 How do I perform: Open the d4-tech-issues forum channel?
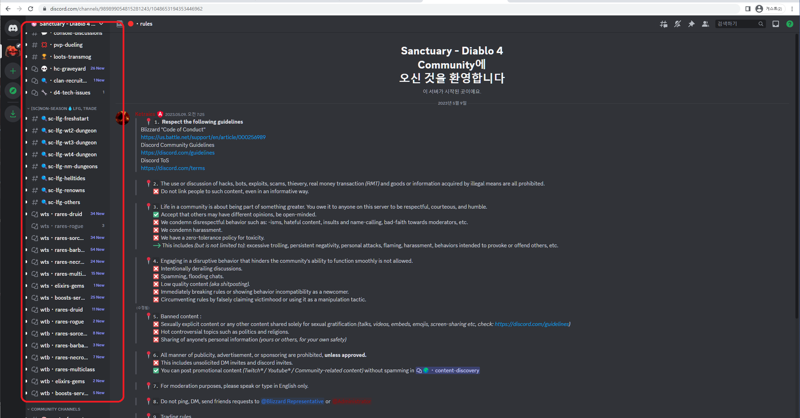click(66, 92)
